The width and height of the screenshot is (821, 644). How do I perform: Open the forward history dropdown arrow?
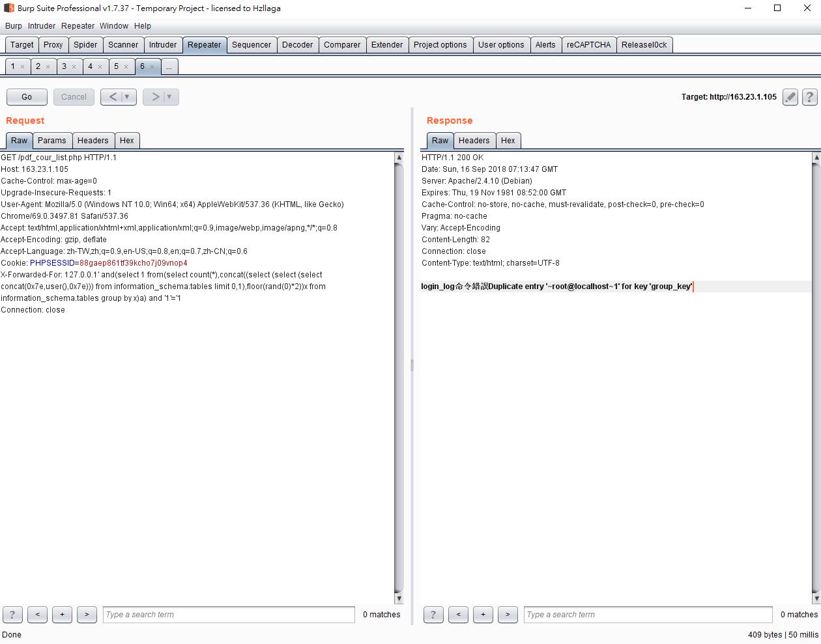click(x=170, y=97)
